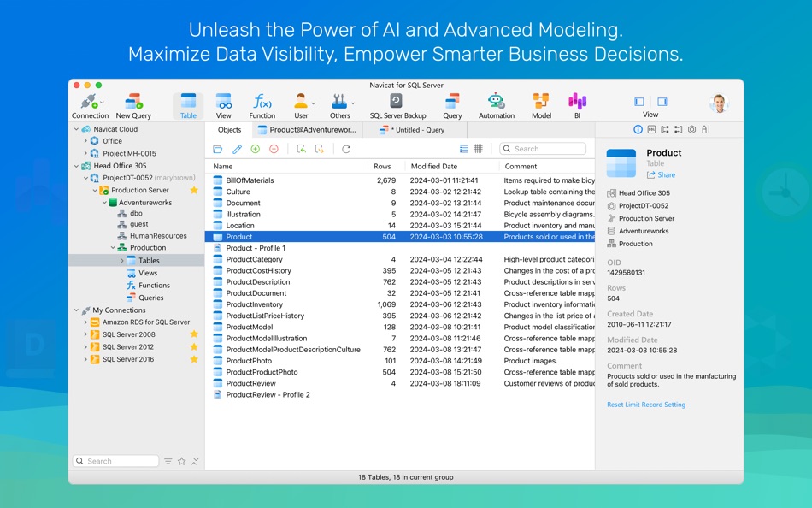Open the AI panel icon in info pane

[x=706, y=130]
